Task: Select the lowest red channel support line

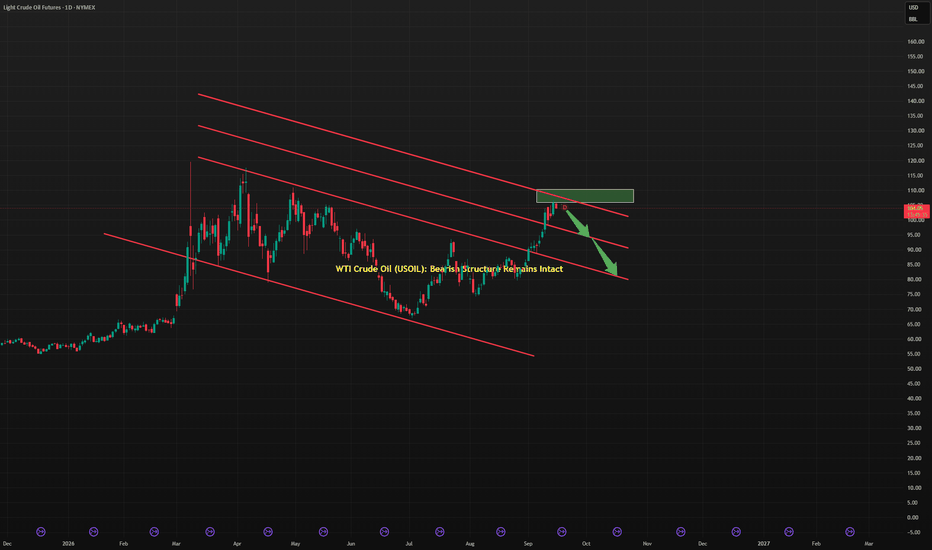Action: pos(319,294)
